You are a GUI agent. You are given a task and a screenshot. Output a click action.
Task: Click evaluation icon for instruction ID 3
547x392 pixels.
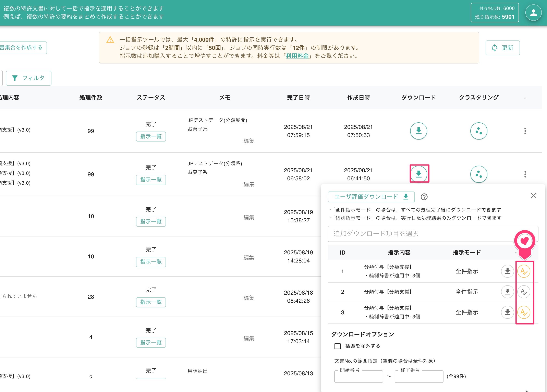[524, 312]
